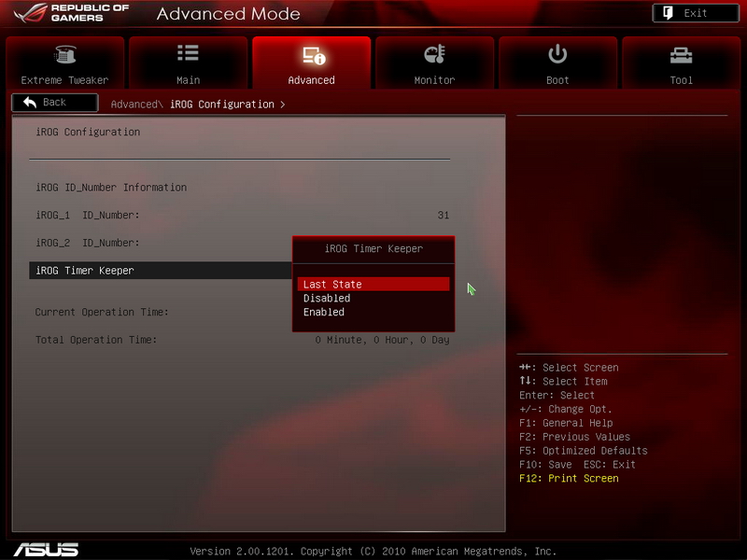Screen dimensions: 747x560
Task: Switch to the Main tab
Action: (x=189, y=63)
